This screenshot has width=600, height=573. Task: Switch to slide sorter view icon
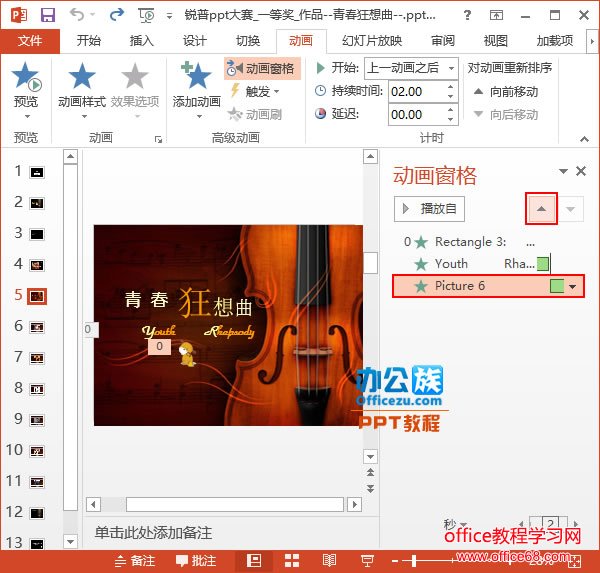click(287, 561)
